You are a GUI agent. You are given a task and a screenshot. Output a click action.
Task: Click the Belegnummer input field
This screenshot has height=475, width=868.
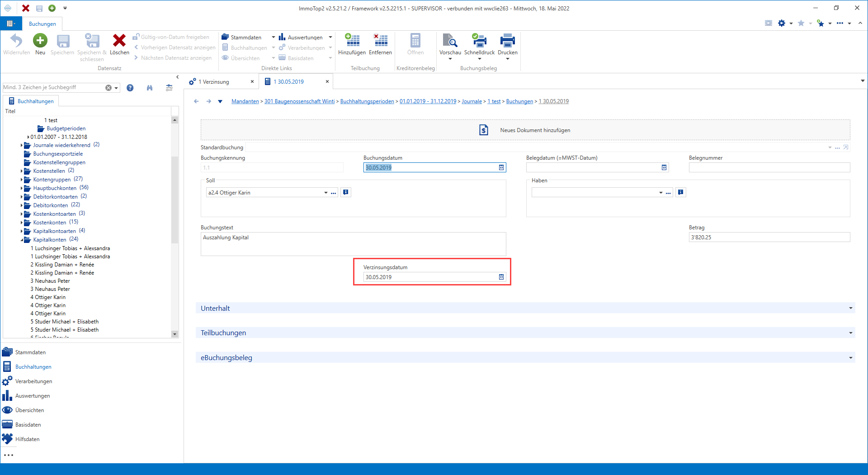(x=769, y=167)
